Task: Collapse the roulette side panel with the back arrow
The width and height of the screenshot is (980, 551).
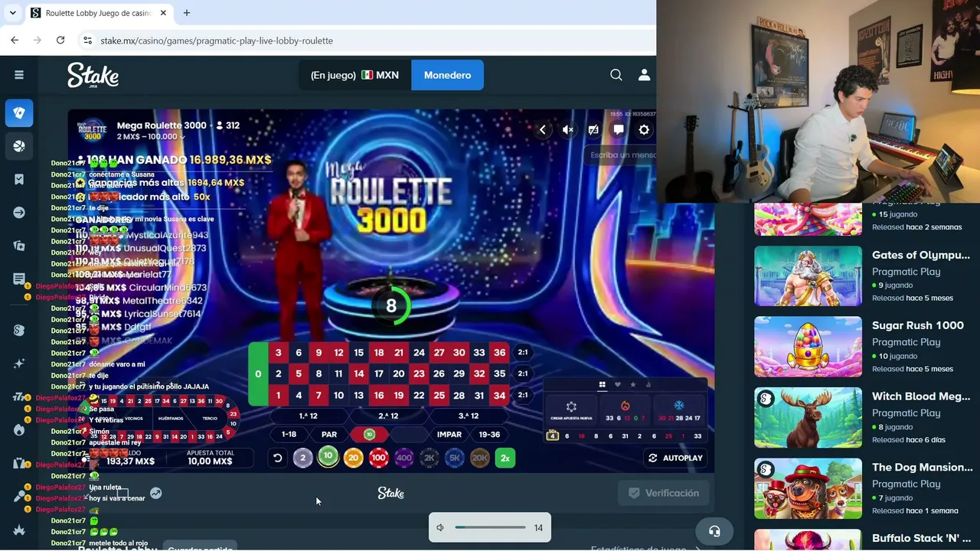Action: [x=542, y=130]
